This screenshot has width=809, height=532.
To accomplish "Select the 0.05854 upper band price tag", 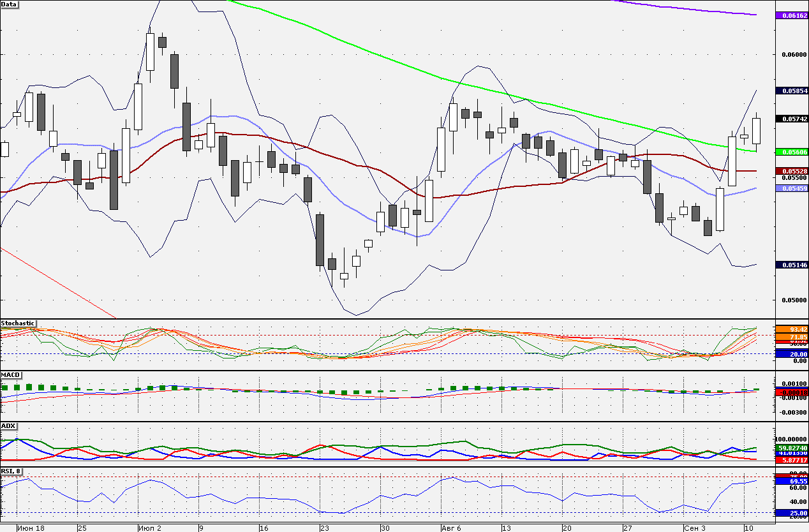I will [x=791, y=91].
